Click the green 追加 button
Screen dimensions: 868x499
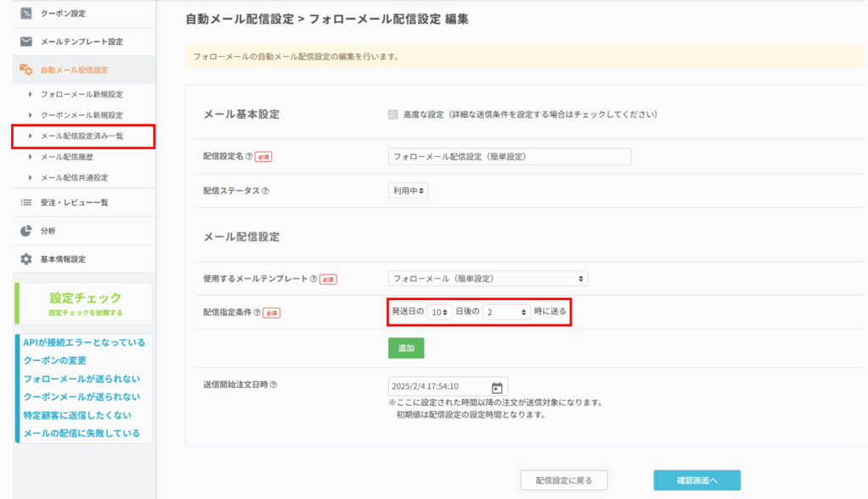[406, 348]
